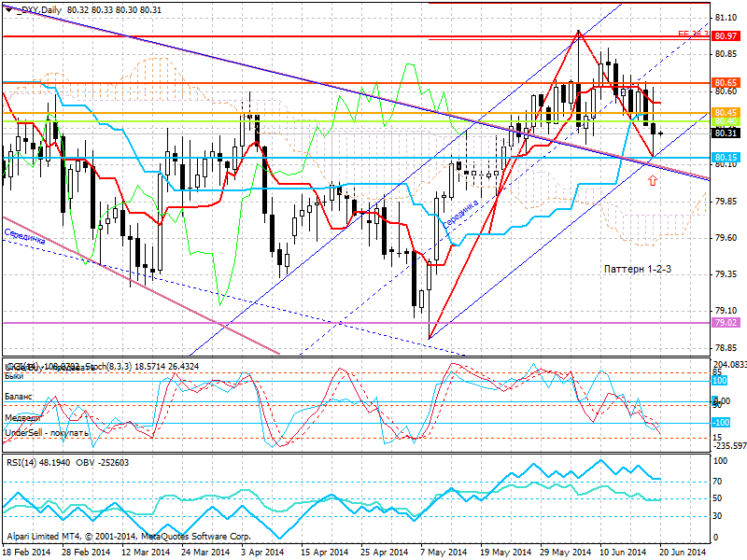Select the orange-red 80.65 price level label

tap(726, 82)
